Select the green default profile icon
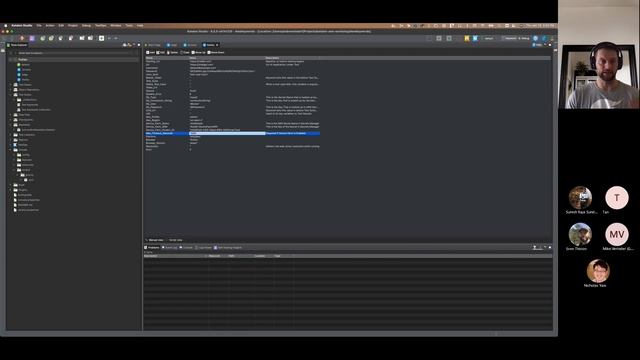 (19, 64)
